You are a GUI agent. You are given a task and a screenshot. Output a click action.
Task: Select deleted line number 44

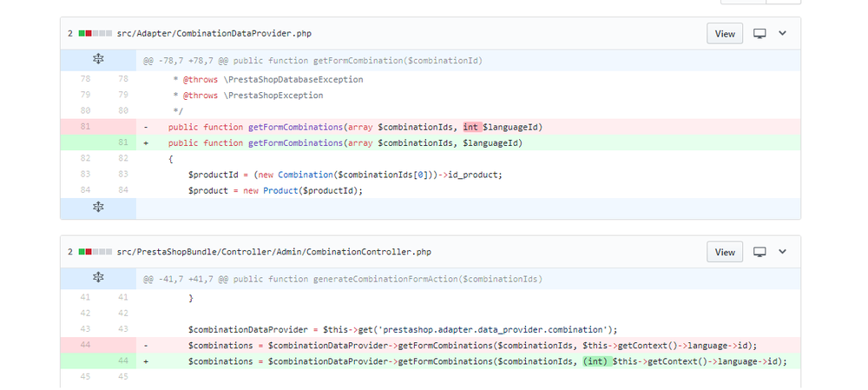tap(85, 345)
